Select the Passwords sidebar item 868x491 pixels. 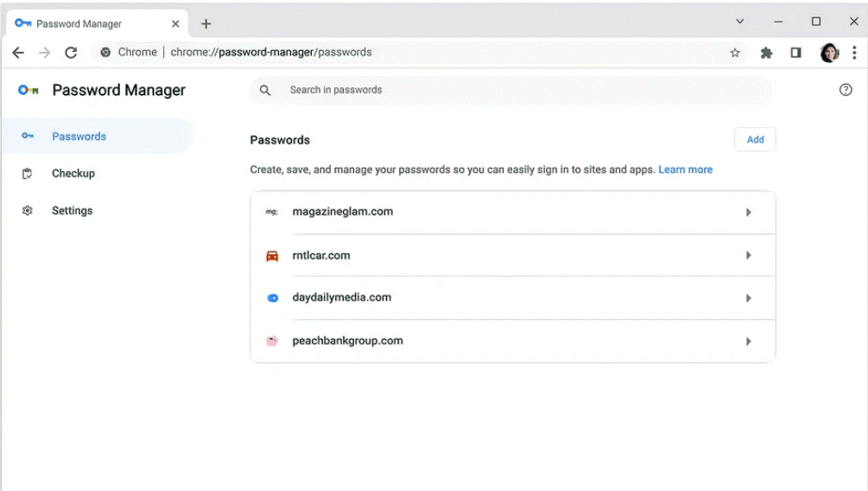tap(98, 137)
